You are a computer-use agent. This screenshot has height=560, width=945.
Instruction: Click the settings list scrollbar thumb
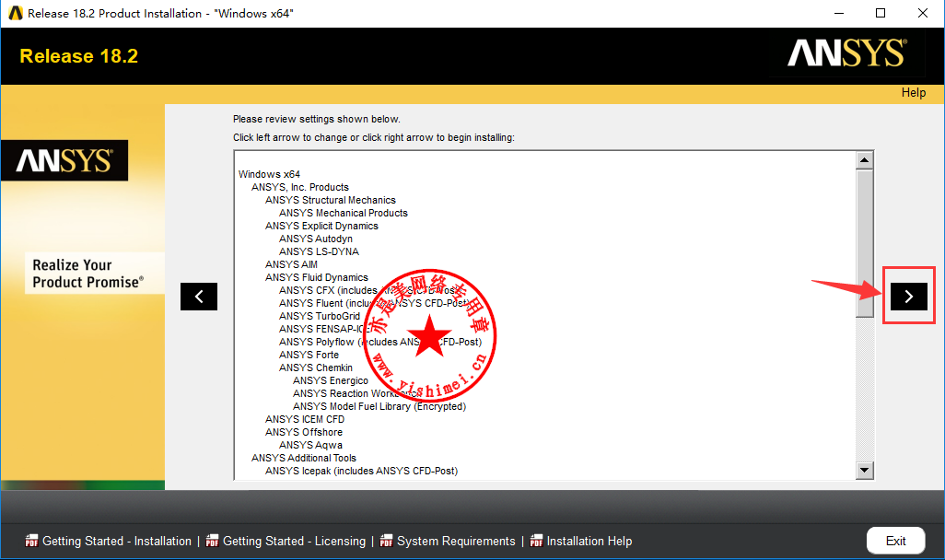[865, 243]
